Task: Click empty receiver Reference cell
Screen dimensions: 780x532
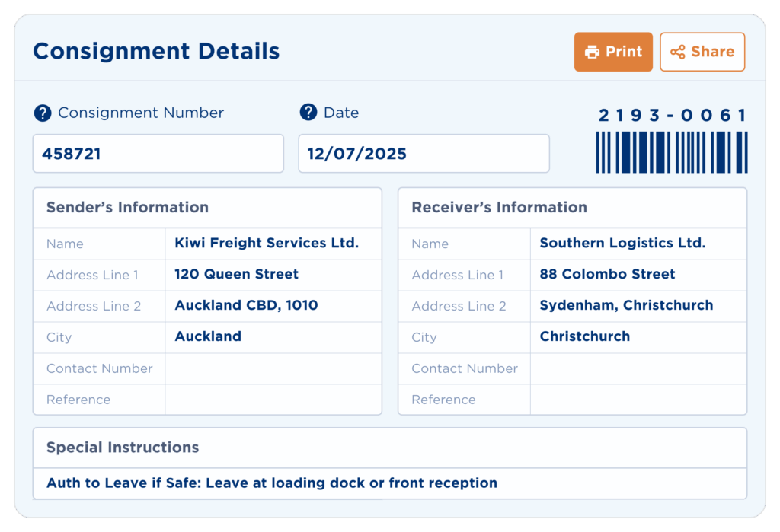Action: (638, 400)
